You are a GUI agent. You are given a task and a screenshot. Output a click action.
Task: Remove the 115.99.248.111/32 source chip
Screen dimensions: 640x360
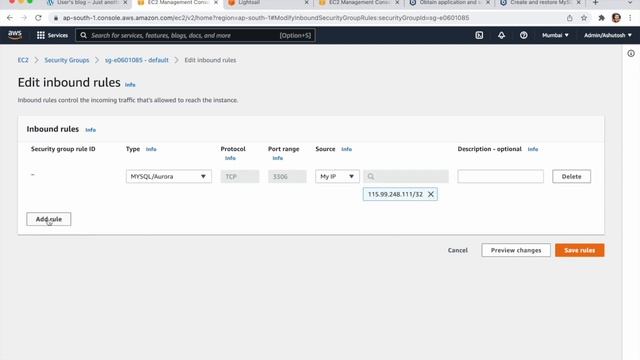(x=431, y=194)
